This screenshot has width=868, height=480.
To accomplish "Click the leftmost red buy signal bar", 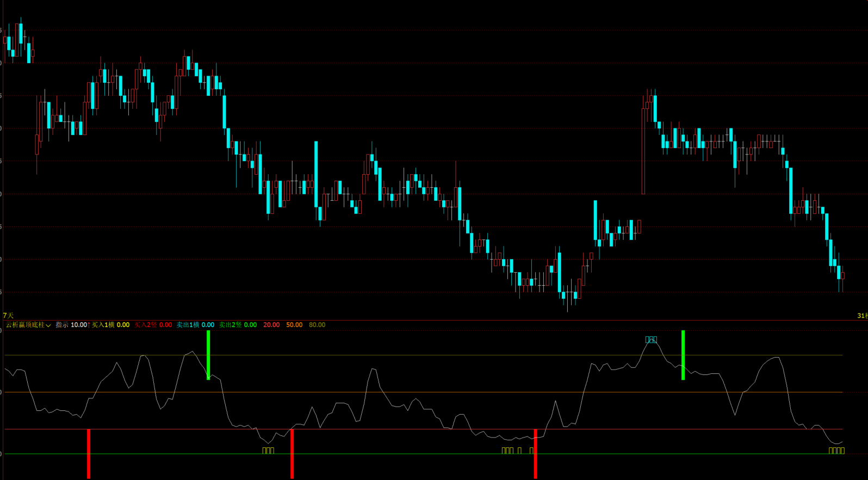I will click(89, 454).
